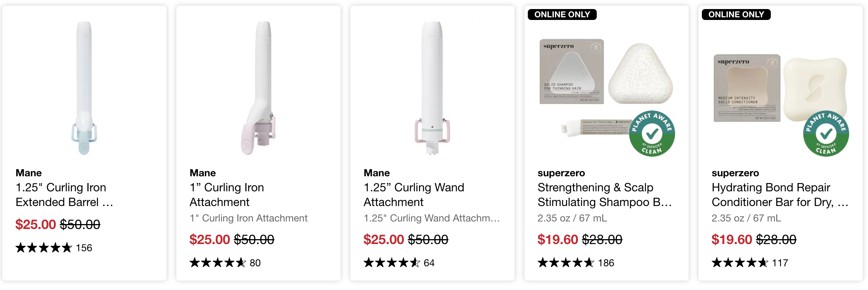Open 1.25” Curling Wand Attachment title link
This screenshot has height=290, width=868.
(x=414, y=195)
